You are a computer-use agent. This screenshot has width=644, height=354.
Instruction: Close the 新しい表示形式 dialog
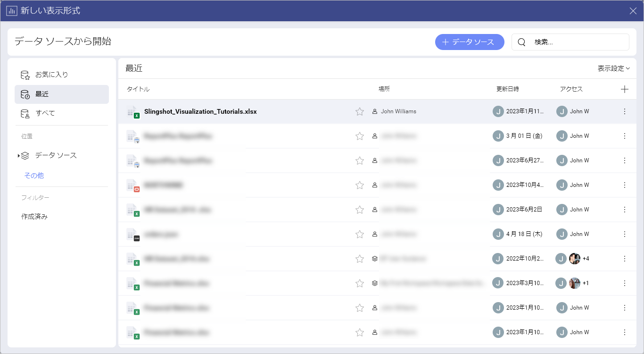(633, 11)
